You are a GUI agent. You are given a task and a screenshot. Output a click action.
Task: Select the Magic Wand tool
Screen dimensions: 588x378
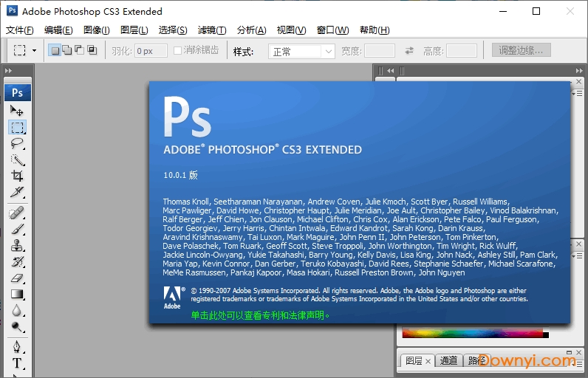tap(17, 160)
